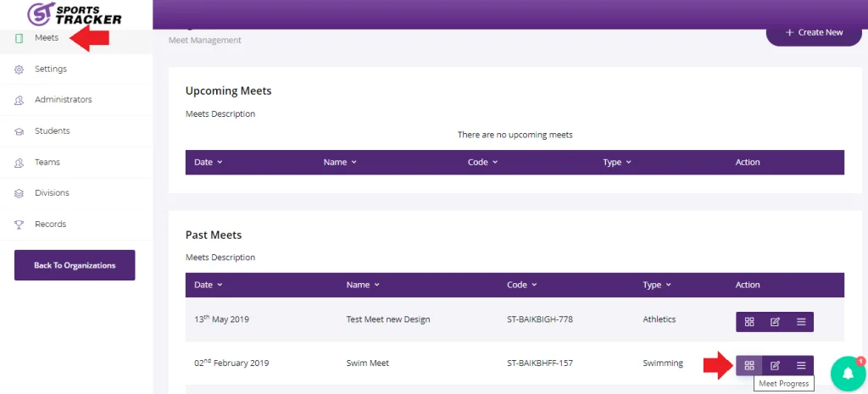Sort Past Meets by Code column
Screen dimensions: 868x394
pyautogui.click(x=522, y=285)
